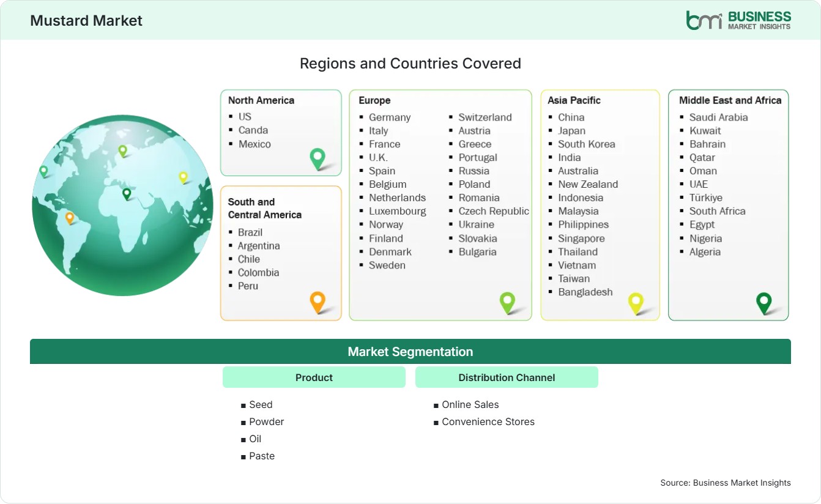
Task: Select South Africa in Middle East list
Action: point(718,211)
